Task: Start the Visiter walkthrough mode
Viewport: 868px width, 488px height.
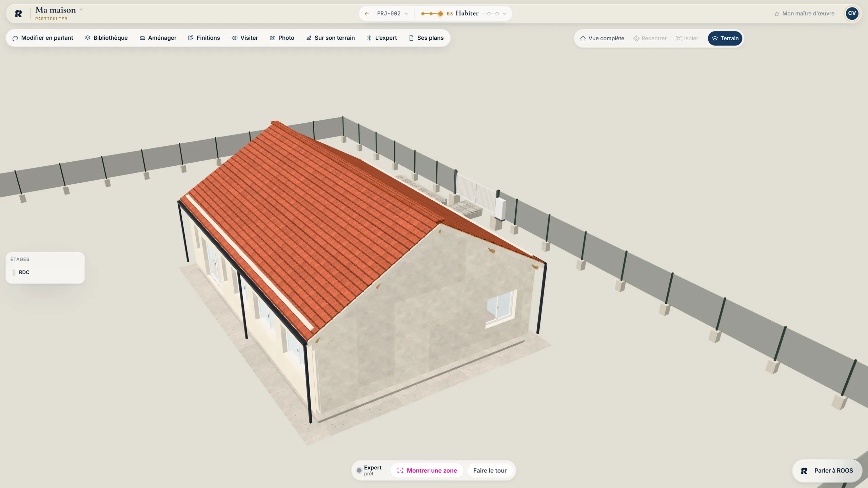Action: [x=245, y=38]
